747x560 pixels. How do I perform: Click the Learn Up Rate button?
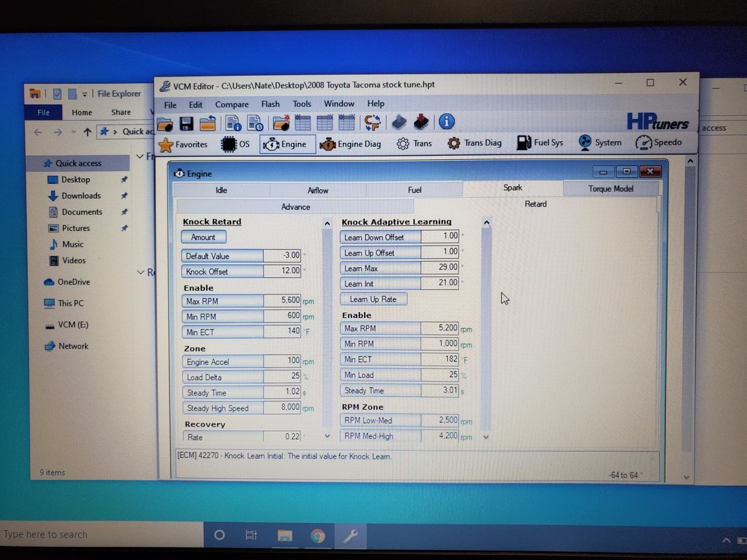(x=373, y=299)
